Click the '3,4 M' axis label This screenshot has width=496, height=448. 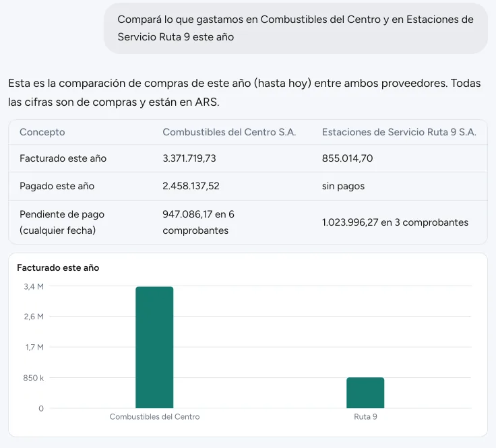click(x=34, y=287)
